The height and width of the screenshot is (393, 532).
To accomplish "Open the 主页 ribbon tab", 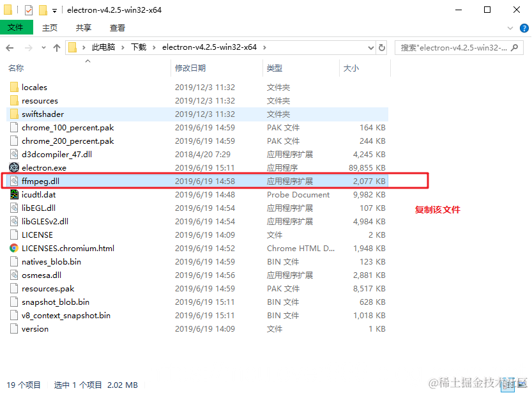I will click(x=50, y=28).
